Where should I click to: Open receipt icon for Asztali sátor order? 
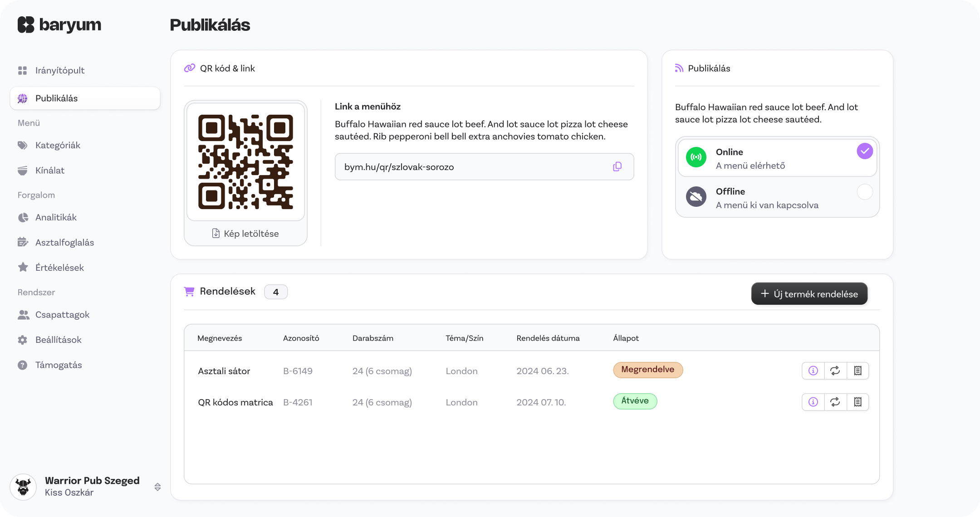point(857,371)
